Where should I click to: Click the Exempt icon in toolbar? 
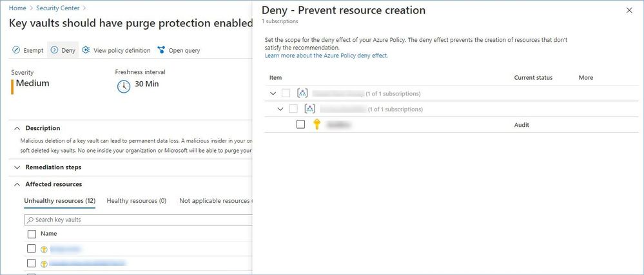[x=16, y=50]
